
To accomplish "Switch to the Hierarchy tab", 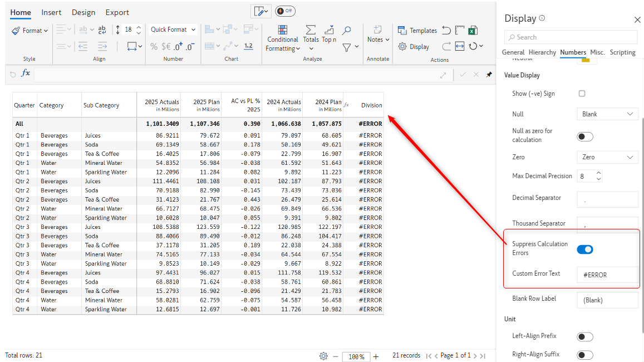I will tap(542, 52).
